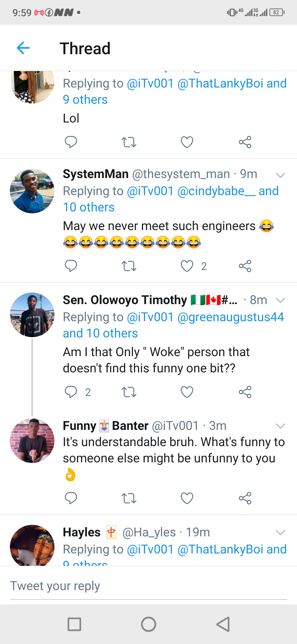Open the @greenaugustus44 mention link

[x=230, y=317]
